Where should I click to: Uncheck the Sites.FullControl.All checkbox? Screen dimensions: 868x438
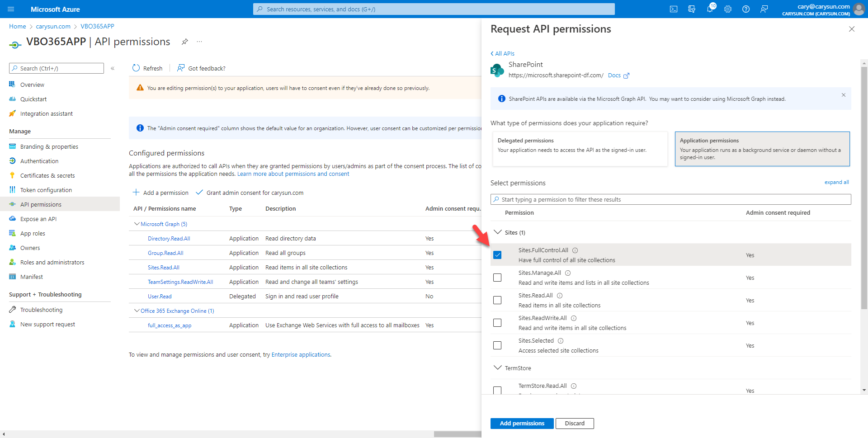[497, 255]
